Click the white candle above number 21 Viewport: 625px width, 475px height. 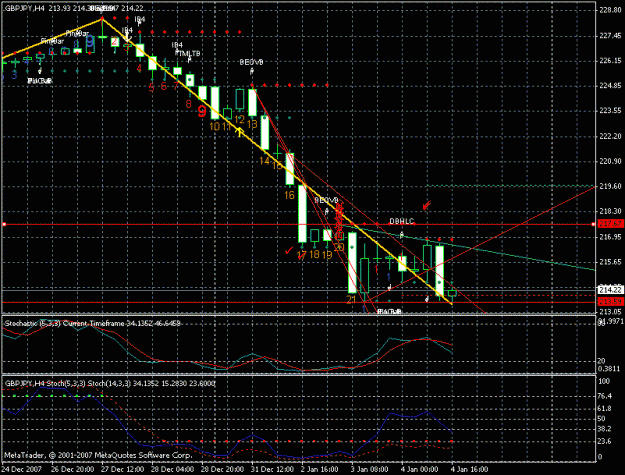352,263
